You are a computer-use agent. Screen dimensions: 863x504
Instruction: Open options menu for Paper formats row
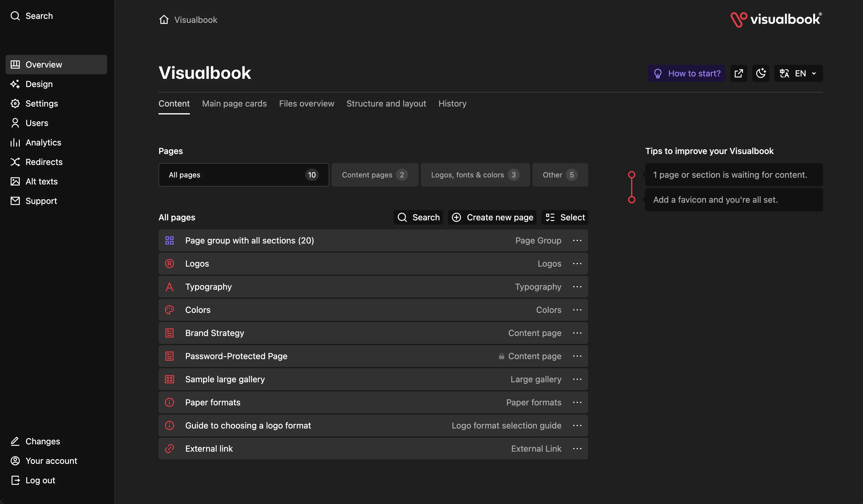pyautogui.click(x=577, y=402)
